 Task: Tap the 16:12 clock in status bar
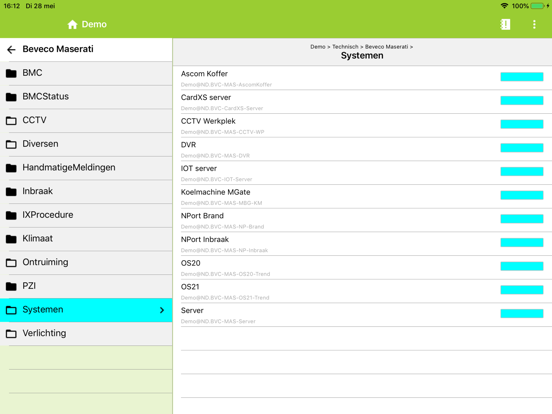[x=12, y=6]
